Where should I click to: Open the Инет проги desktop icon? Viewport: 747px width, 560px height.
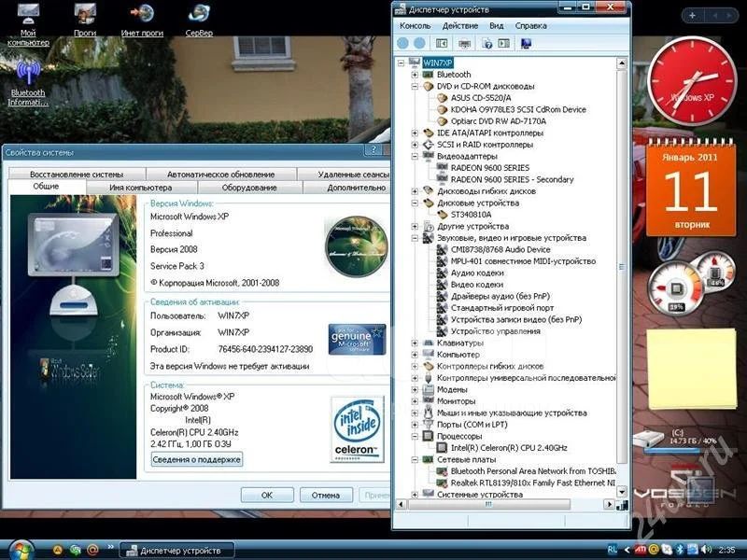(x=142, y=20)
